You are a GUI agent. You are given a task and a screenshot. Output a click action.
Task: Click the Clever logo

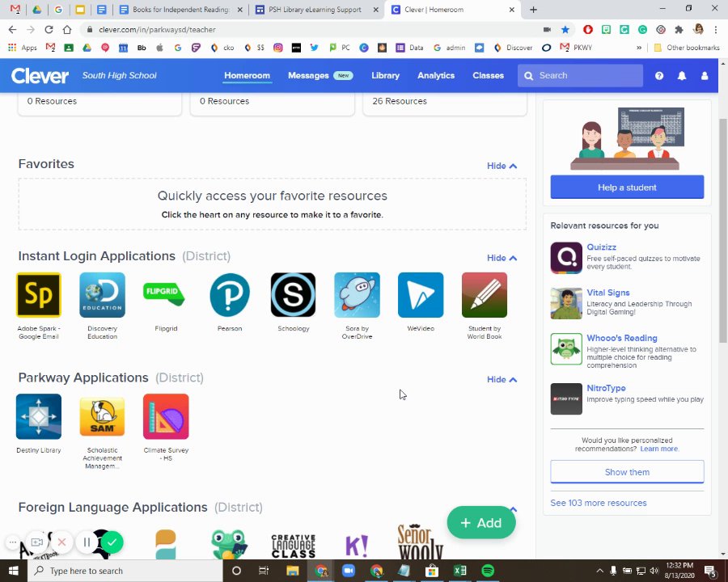point(40,76)
